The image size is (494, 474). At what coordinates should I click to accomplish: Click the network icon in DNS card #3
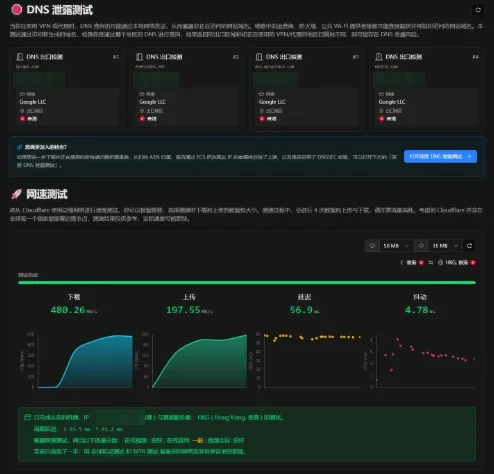262,94
